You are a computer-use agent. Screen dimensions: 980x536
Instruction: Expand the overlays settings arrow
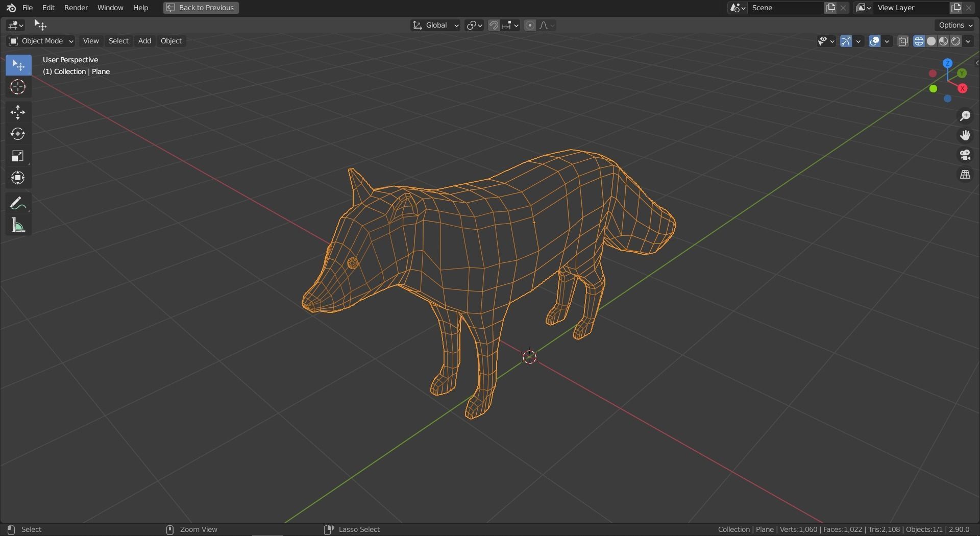[x=887, y=41]
